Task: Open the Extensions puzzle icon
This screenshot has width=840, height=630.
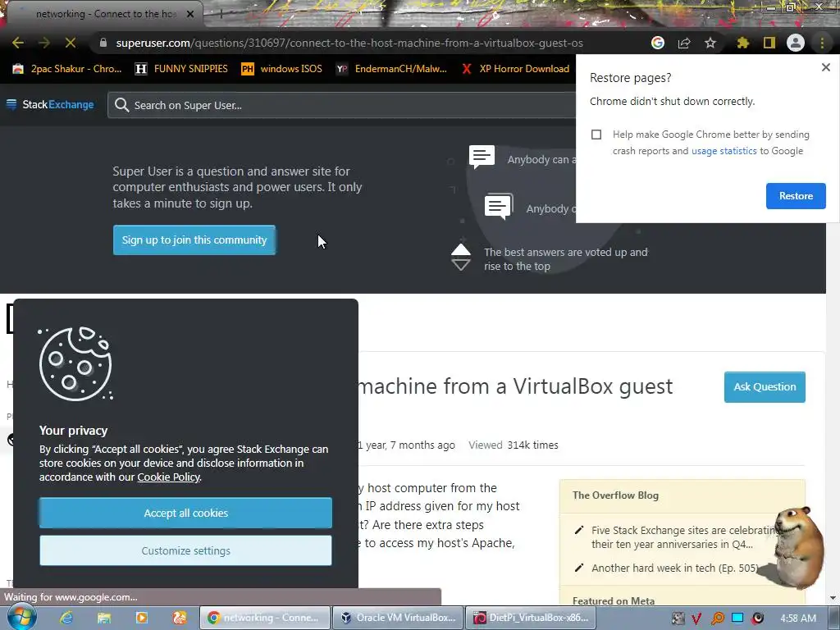Action: point(743,43)
